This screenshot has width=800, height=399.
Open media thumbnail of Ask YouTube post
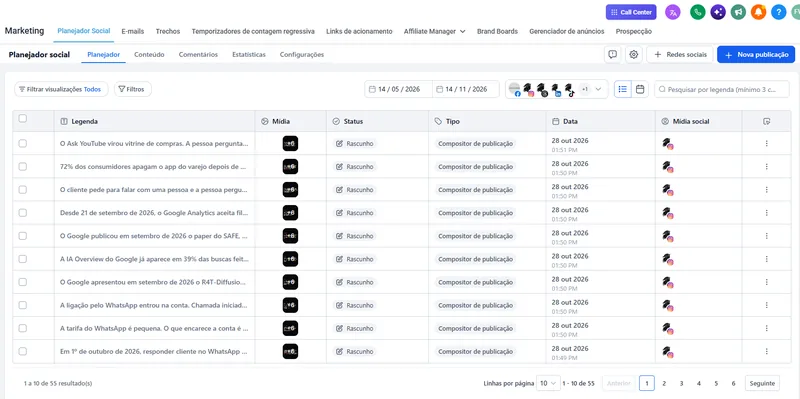[290, 143]
